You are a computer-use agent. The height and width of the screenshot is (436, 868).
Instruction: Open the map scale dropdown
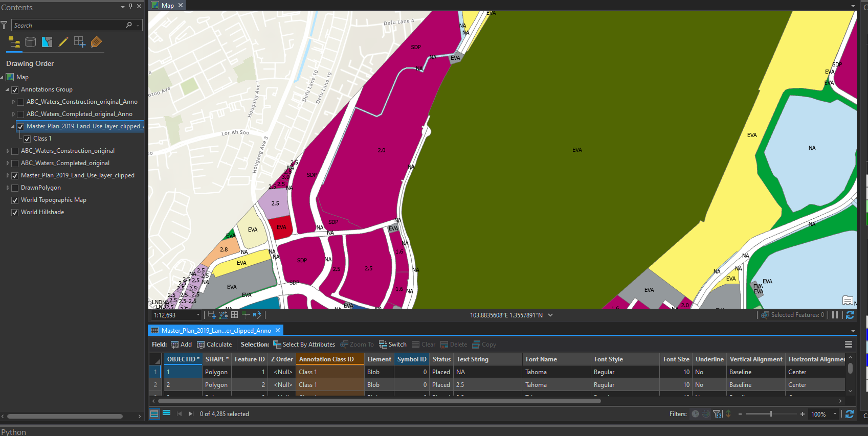pos(198,315)
